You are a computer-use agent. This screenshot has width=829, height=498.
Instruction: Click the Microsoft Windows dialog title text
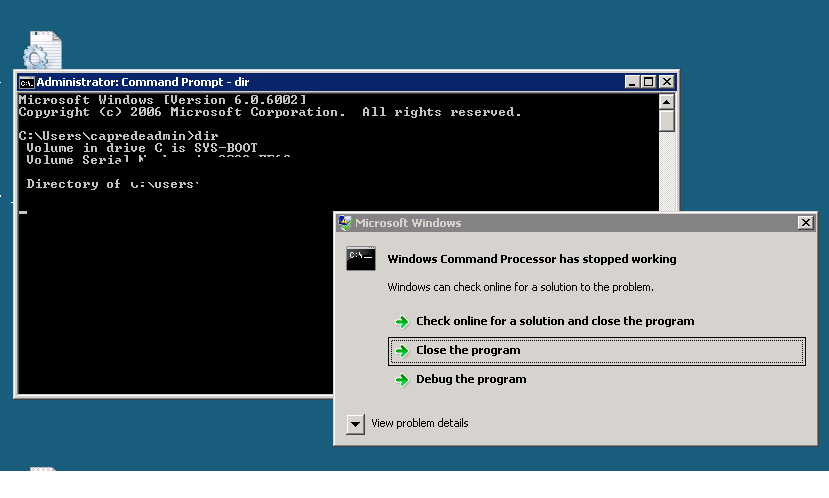[x=408, y=223]
